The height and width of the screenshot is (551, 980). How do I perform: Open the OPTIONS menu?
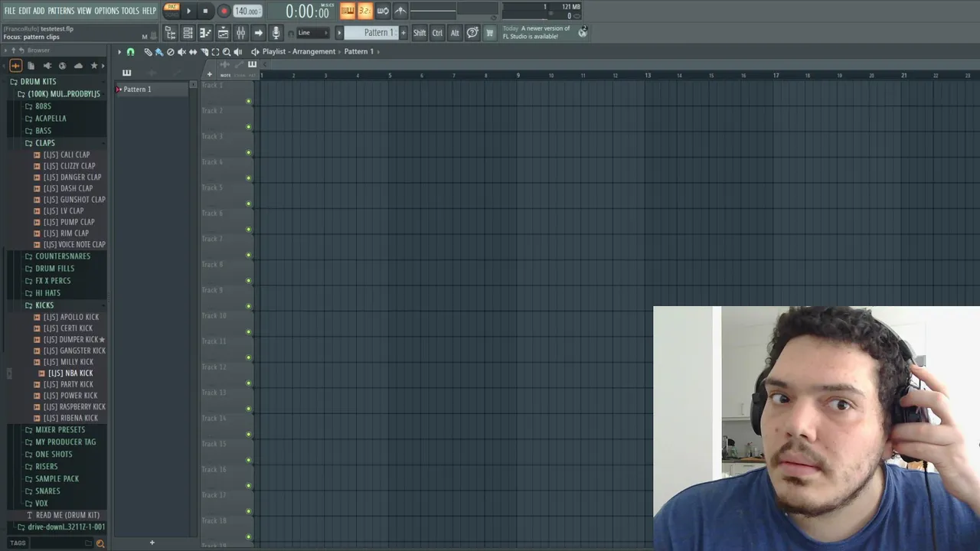[106, 11]
